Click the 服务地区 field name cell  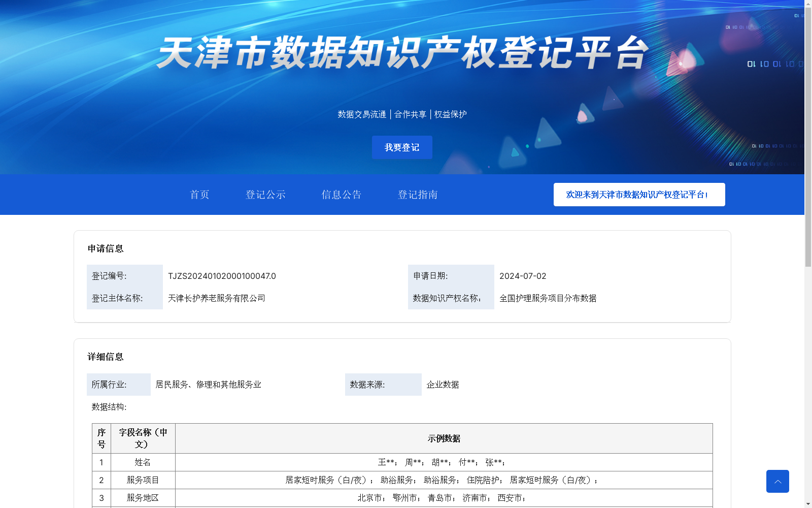pos(143,498)
